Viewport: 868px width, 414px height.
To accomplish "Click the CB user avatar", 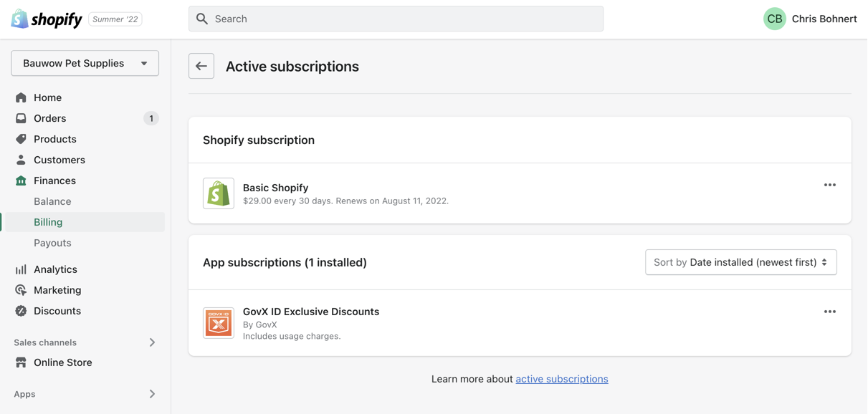I will coord(774,19).
